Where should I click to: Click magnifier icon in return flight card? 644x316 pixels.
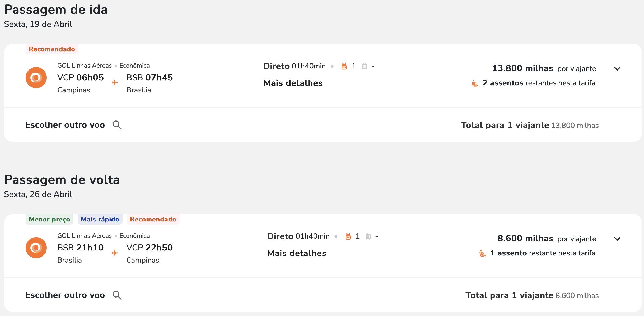[x=117, y=295]
